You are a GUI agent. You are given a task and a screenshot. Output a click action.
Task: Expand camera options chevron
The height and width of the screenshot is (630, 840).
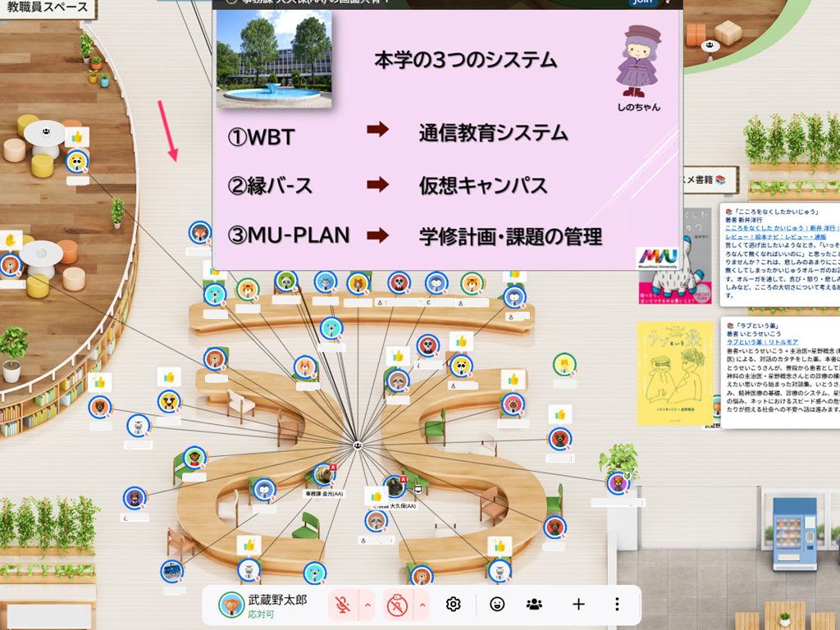(422, 605)
